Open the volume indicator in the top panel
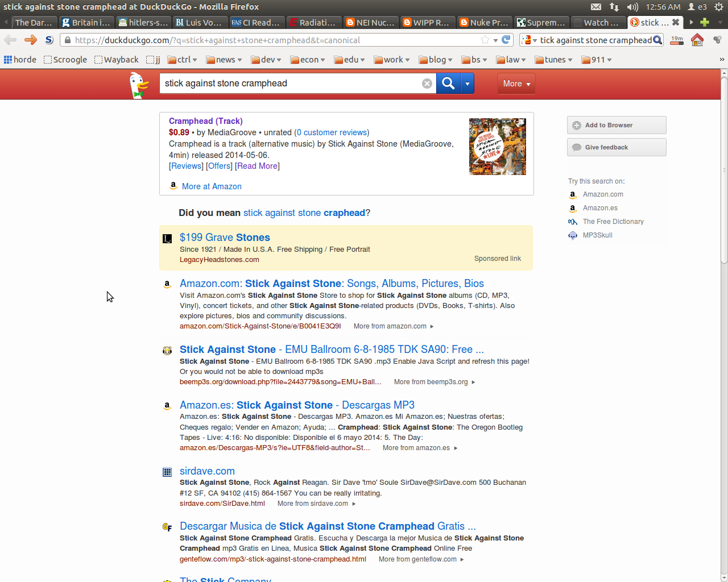The height and width of the screenshot is (582, 728). click(x=632, y=7)
